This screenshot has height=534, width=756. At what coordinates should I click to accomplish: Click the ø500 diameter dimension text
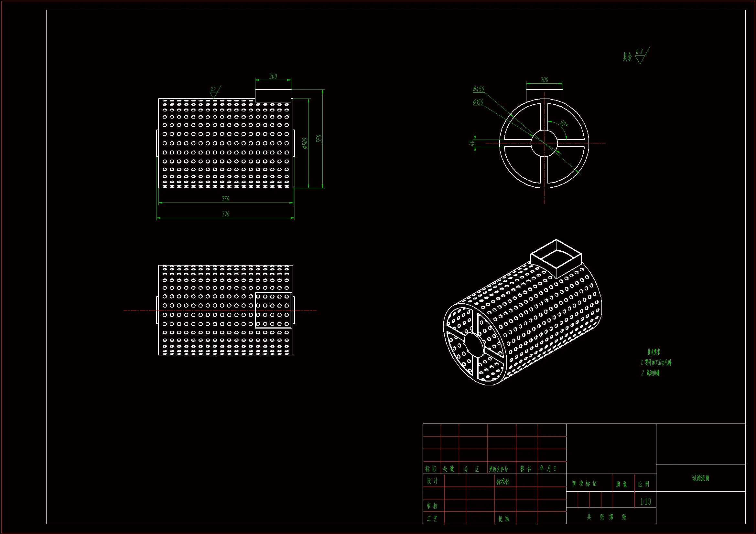tap(305, 143)
